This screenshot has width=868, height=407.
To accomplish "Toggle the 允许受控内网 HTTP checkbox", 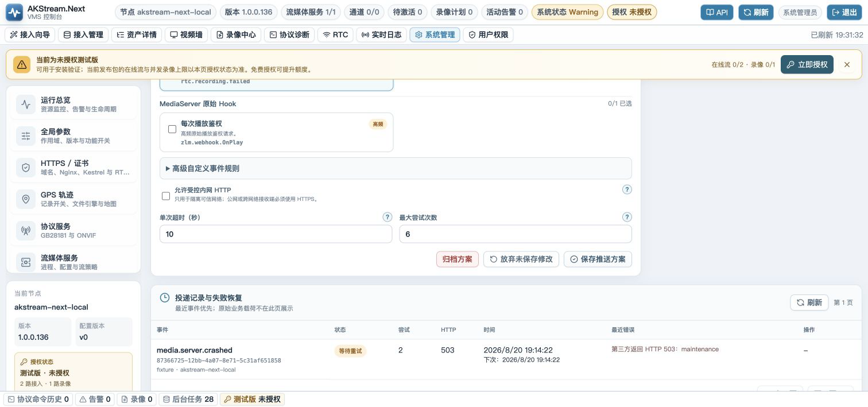I will pos(166,196).
